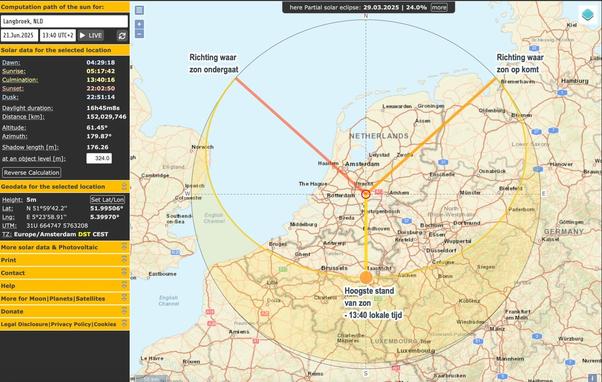Click the location field showing Langbroek, NLD
The image size is (602, 382).
(64, 21)
